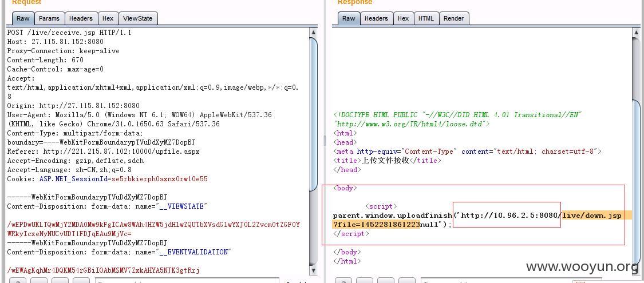Click the 'boundary=----WebKitFormBoundary' line
644x283 pixels.
(101, 142)
